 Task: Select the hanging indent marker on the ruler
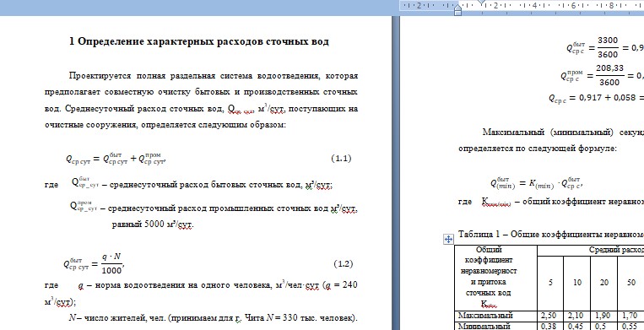[x=458, y=7]
